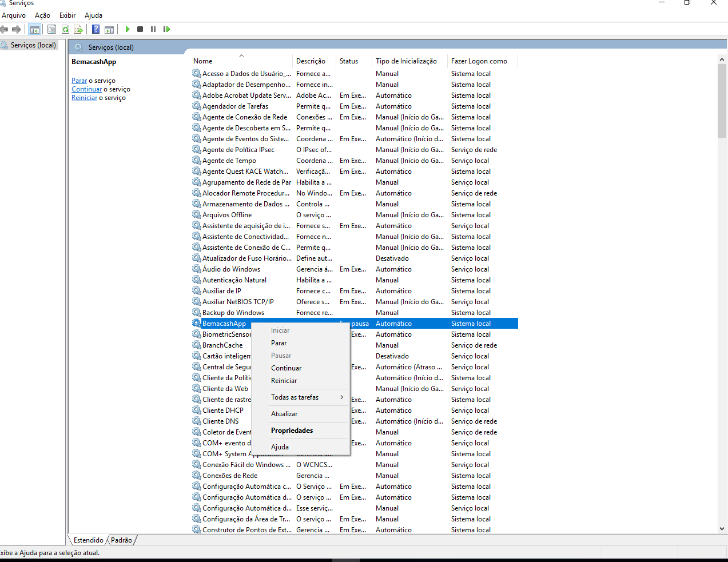
Task: Switch to the Padrão tab
Action: click(x=121, y=540)
